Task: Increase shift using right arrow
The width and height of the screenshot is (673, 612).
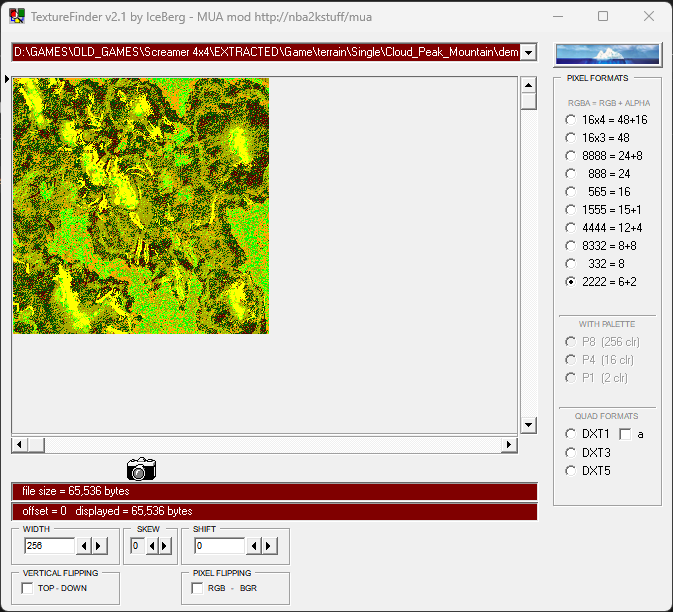Action: (x=269, y=546)
